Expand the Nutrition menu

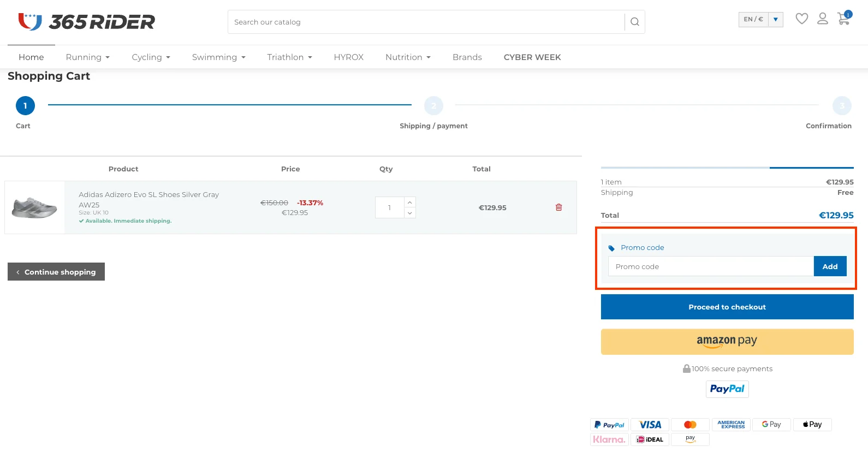pos(408,57)
